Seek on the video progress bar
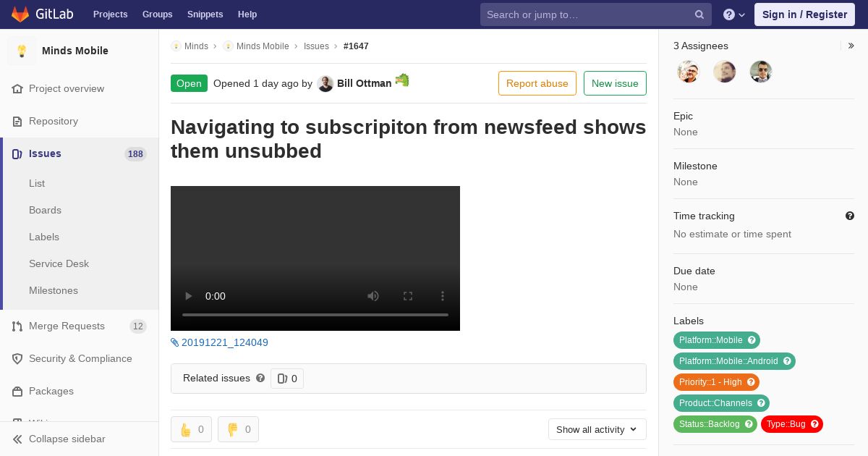The image size is (868, 456). coord(315,315)
